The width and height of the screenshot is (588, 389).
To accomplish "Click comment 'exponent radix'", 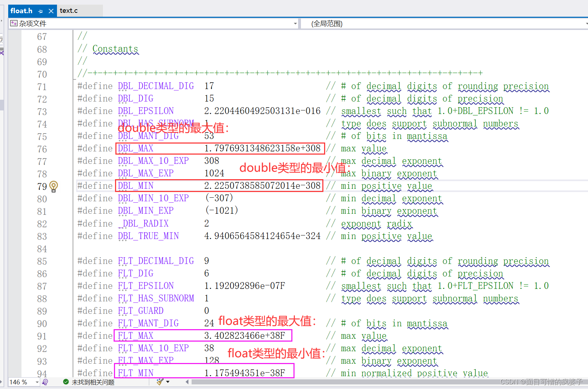I will pyautogui.click(x=377, y=223).
